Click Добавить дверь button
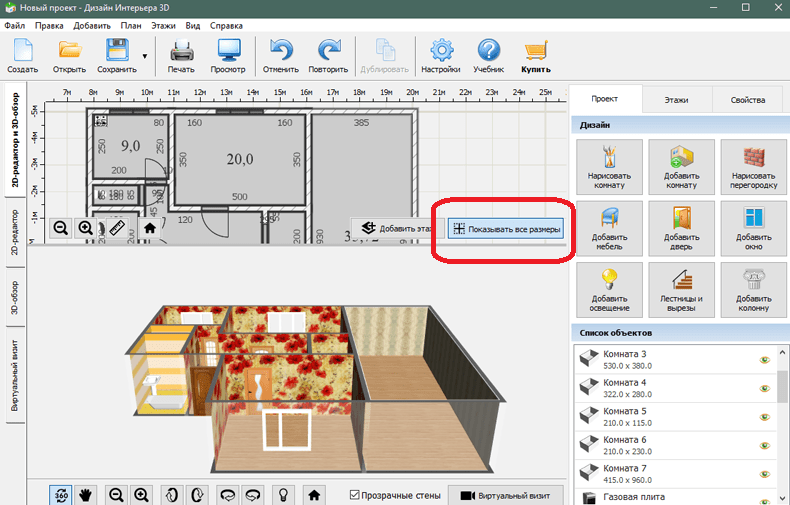Image resolution: width=790 pixels, height=505 pixels. point(681,228)
